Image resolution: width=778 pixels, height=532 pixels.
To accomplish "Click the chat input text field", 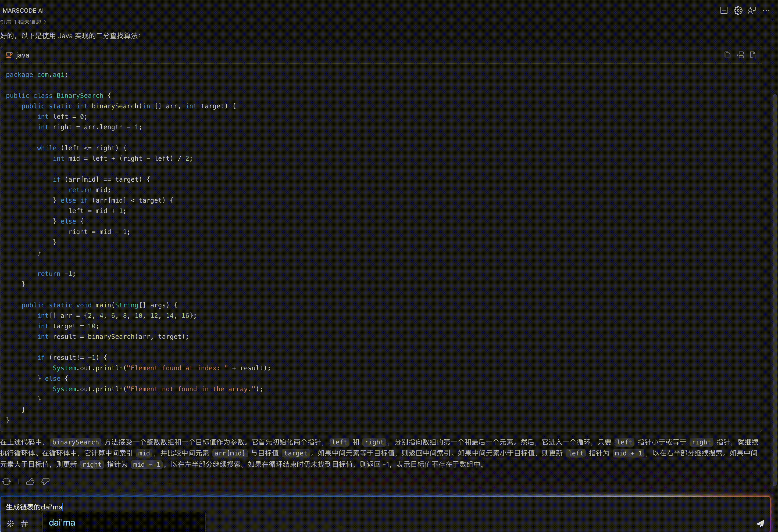I will pos(368,507).
